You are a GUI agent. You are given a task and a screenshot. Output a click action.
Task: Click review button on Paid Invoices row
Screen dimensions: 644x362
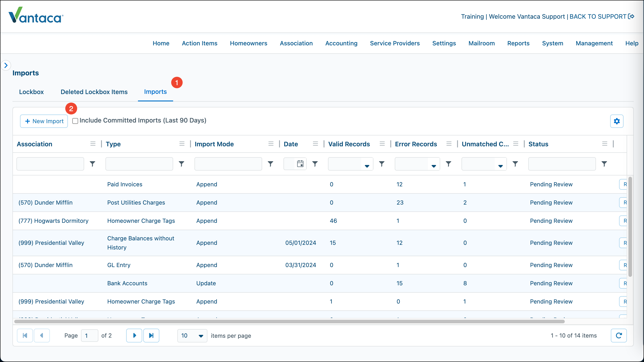pos(623,184)
